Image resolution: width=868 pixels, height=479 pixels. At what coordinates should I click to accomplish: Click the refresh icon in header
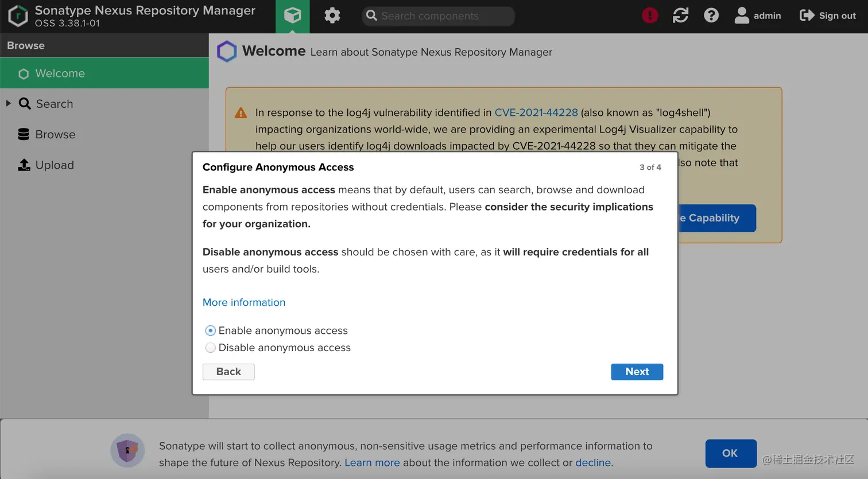(x=681, y=15)
